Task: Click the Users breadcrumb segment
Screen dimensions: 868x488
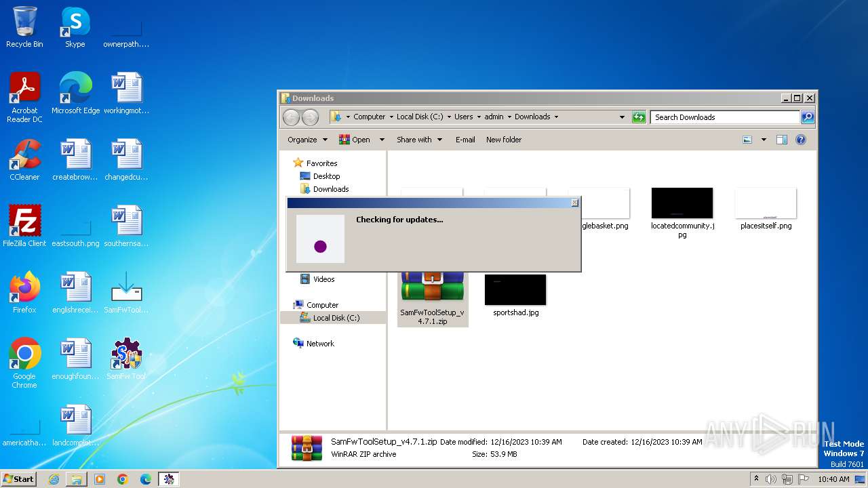Action: pos(464,117)
